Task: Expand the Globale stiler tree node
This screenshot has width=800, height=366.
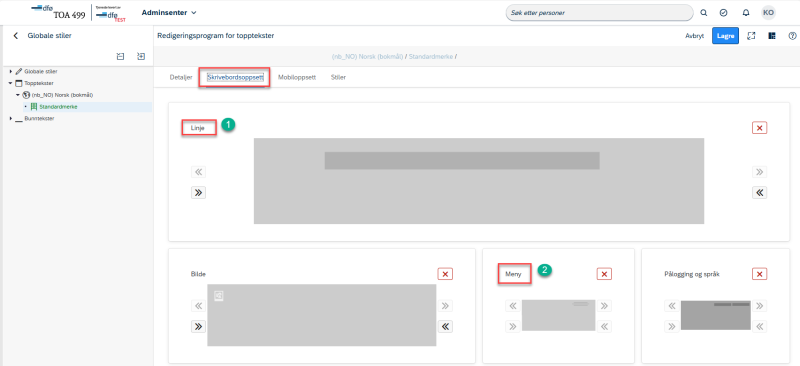Action: pos(11,71)
